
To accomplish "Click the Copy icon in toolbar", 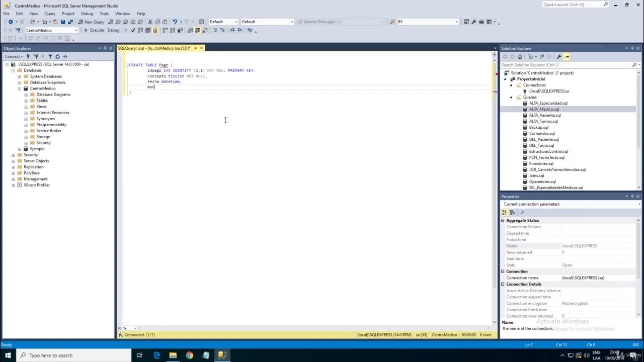I will 157,22.
